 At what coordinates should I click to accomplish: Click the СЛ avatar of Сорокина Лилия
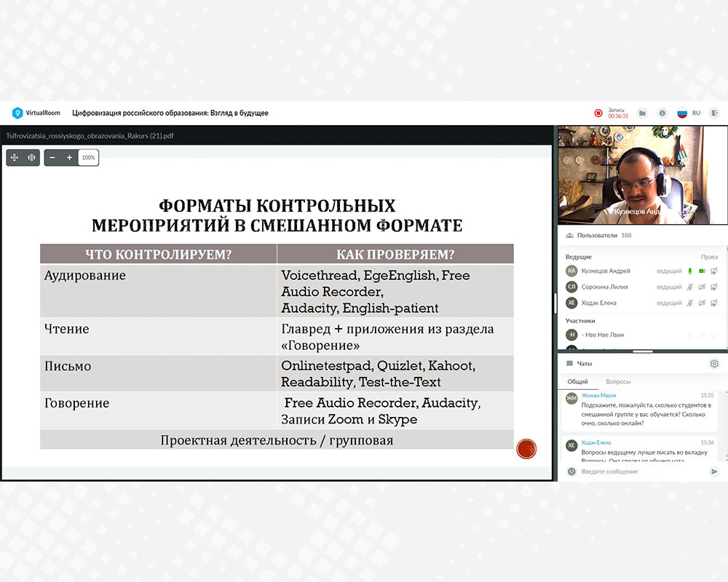(571, 287)
